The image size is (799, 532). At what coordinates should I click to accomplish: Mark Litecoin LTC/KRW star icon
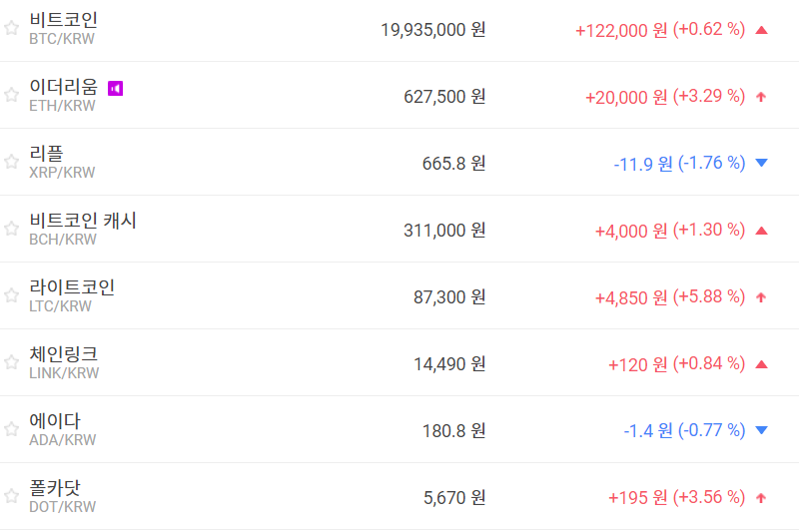pyautogui.click(x=11, y=295)
